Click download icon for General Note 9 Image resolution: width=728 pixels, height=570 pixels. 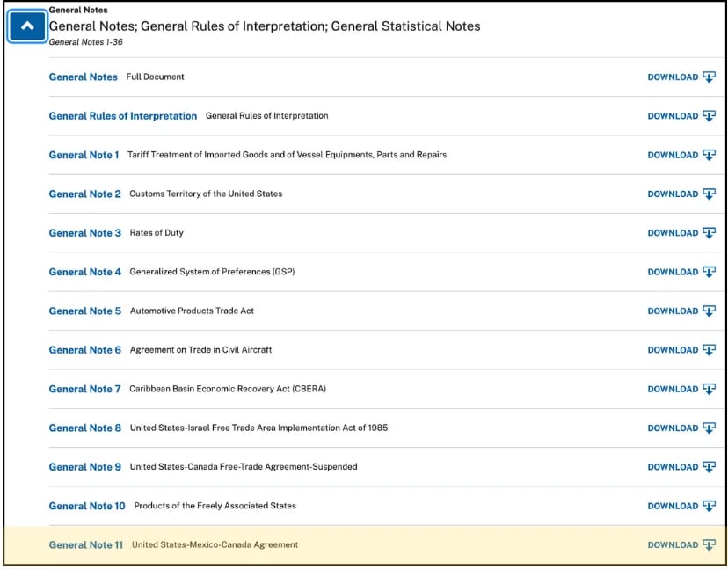[709, 467]
